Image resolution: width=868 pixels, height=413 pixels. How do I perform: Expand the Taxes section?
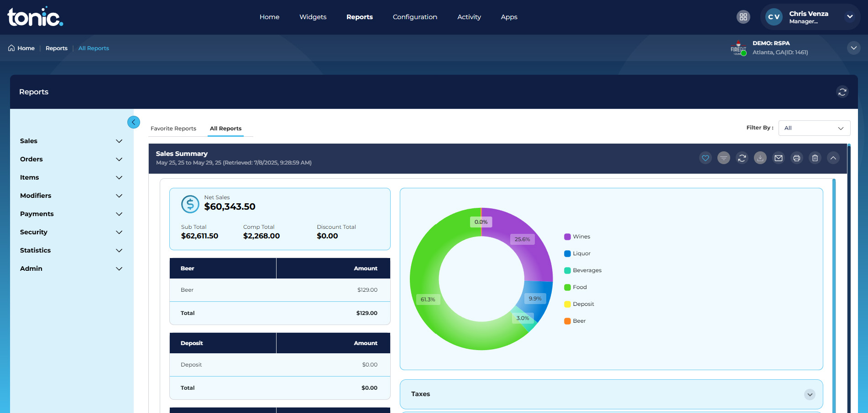[810, 394]
